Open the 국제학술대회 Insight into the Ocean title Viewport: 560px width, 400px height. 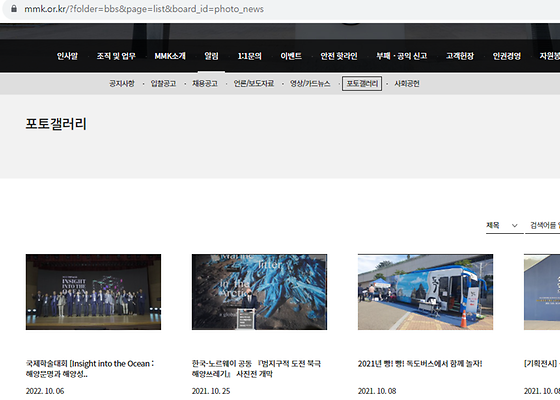pos(90,369)
